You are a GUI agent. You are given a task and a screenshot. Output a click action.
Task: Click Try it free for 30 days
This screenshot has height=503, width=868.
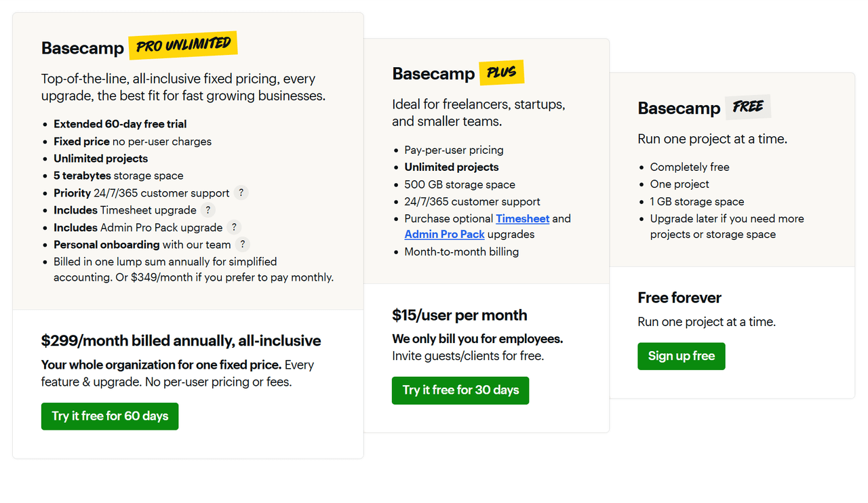point(460,390)
